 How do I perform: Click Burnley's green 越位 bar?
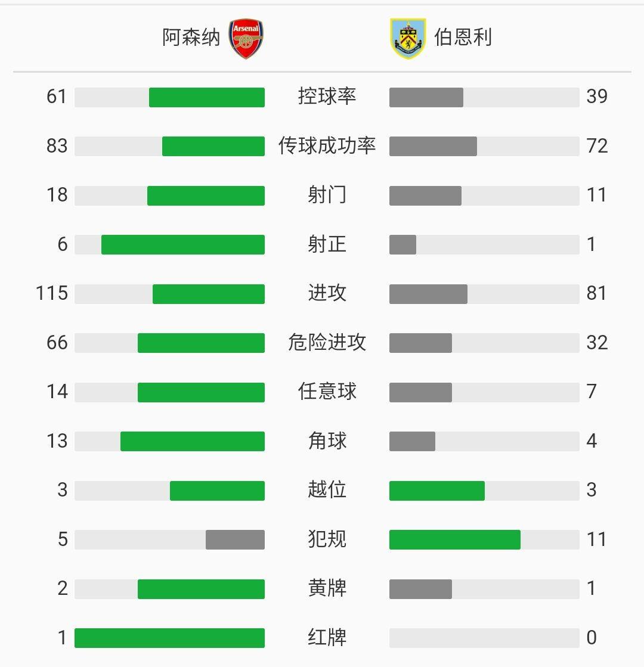(x=436, y=491)
